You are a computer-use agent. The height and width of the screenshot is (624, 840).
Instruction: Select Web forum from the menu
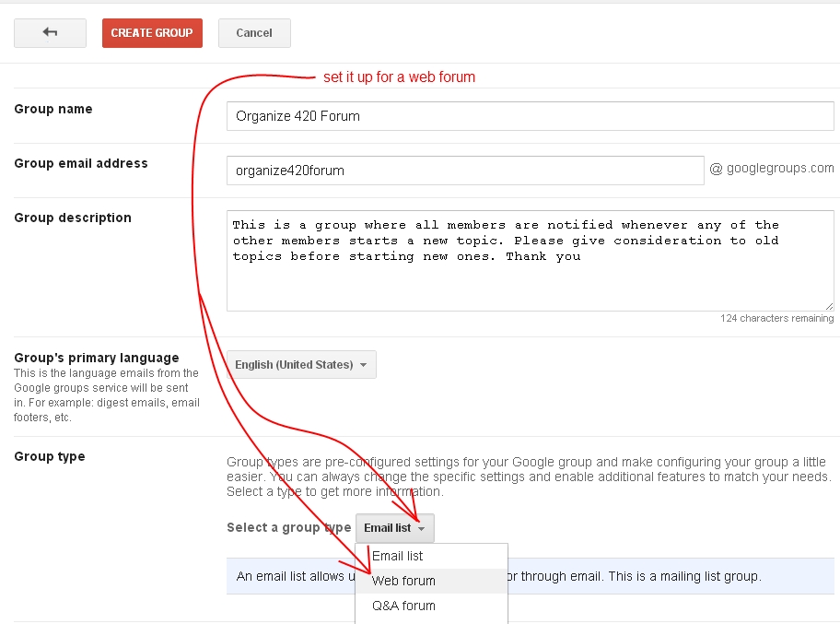point(403,581)
